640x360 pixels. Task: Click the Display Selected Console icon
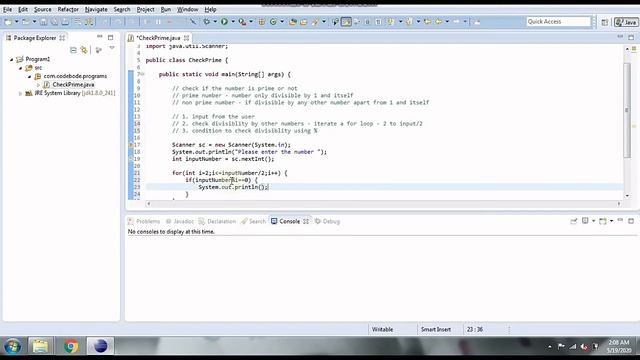pos(585,221)
